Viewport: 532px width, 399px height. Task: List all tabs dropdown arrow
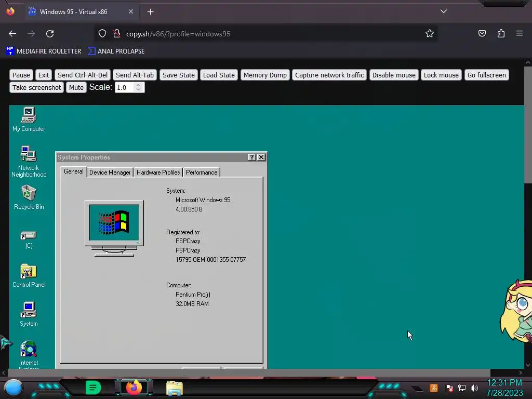[x=444, y=11]
